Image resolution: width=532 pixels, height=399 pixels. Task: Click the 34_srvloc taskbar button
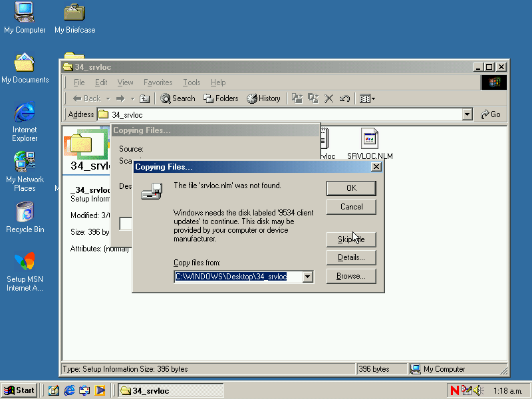click(x=171, y=390)
